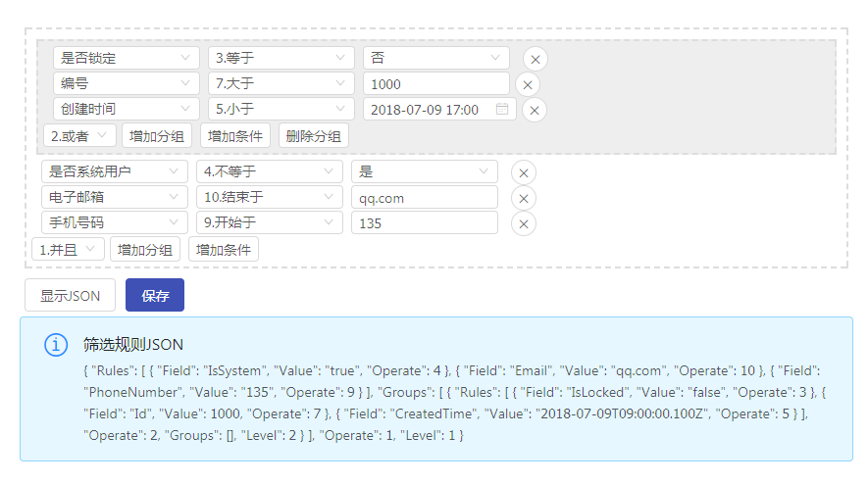The image size is (868, 485).
Task: Delete the 手机号码 condition row
Action: 524,224
